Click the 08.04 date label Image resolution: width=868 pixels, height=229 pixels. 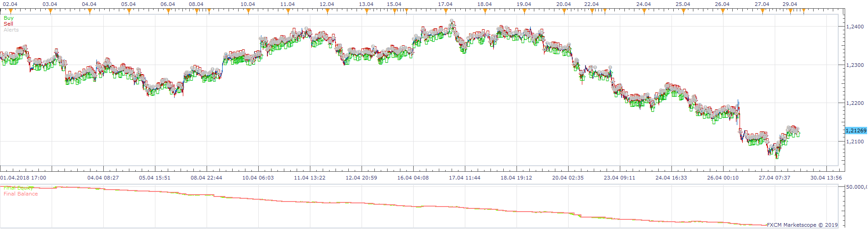196,4
